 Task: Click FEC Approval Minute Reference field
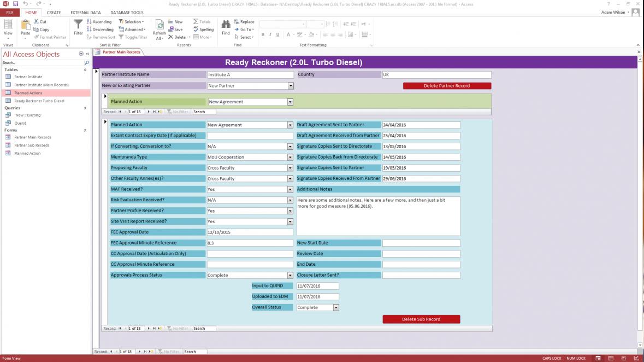tap(250, 243)
